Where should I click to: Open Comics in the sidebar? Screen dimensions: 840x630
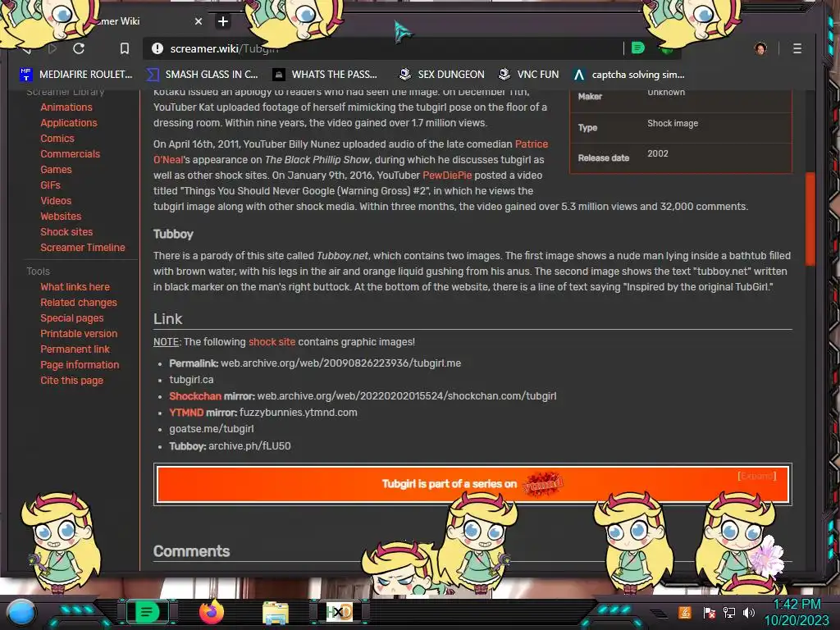pos(57,138)
